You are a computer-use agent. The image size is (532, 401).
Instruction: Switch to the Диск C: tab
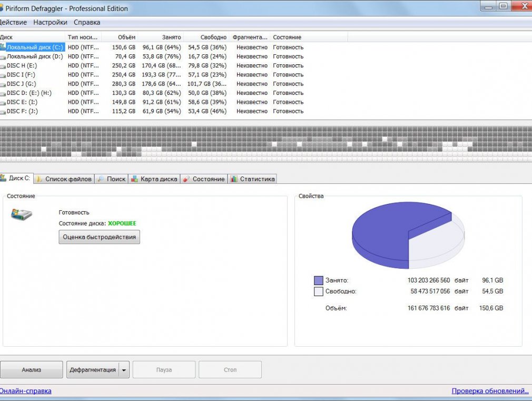tap(16, 178)
